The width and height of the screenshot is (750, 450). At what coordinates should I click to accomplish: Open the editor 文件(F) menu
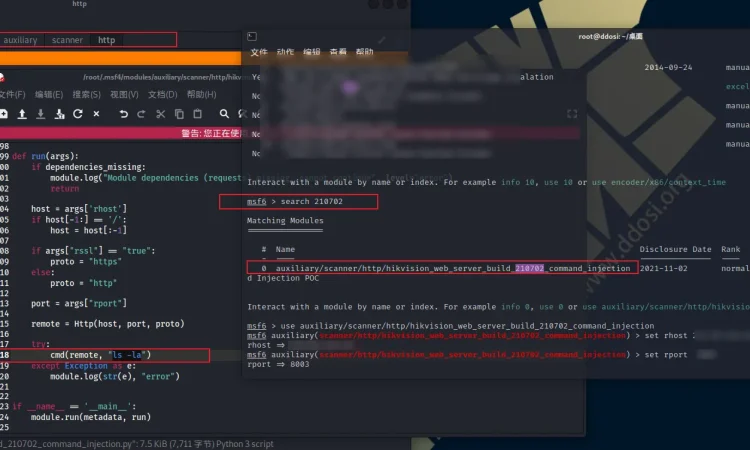(12, 94)
